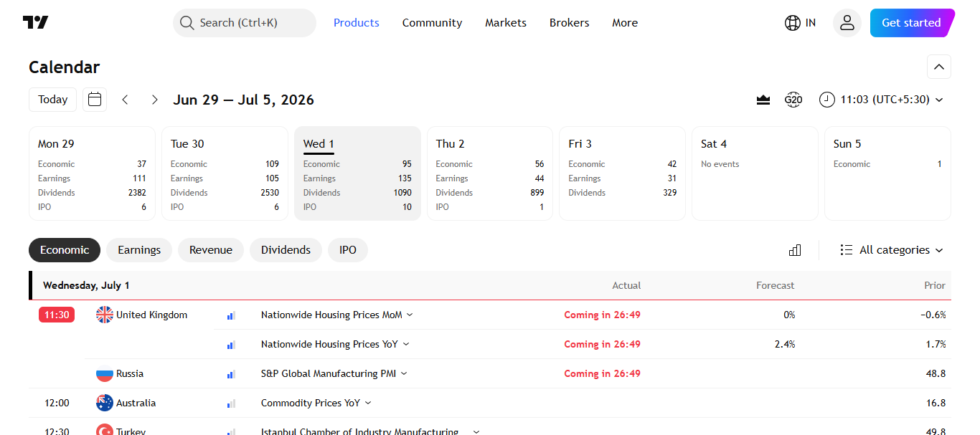
Task: Go to previous week arrow
Action: [x=125, y=100]
